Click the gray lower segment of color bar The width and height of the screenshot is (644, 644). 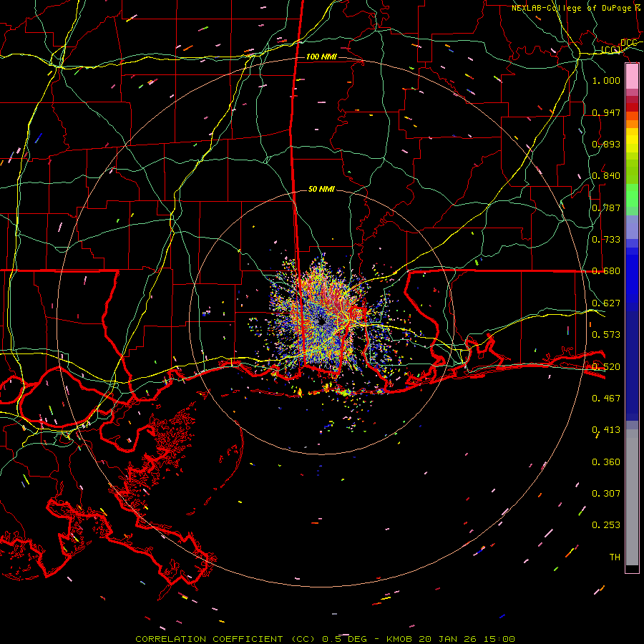point(632,497)
